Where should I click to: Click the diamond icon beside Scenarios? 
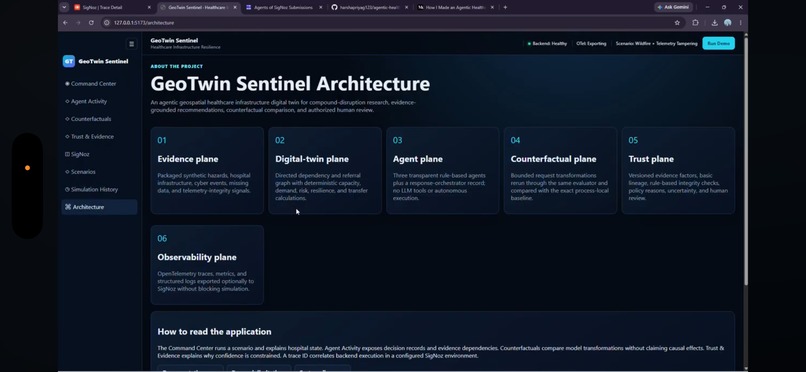pos(67,172)
